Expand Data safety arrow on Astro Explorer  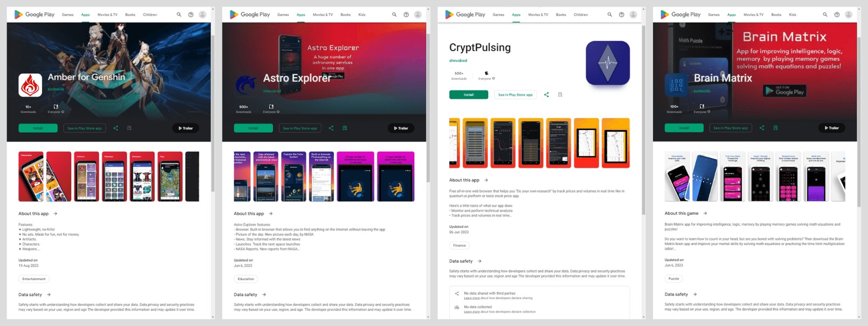(264, 295)
